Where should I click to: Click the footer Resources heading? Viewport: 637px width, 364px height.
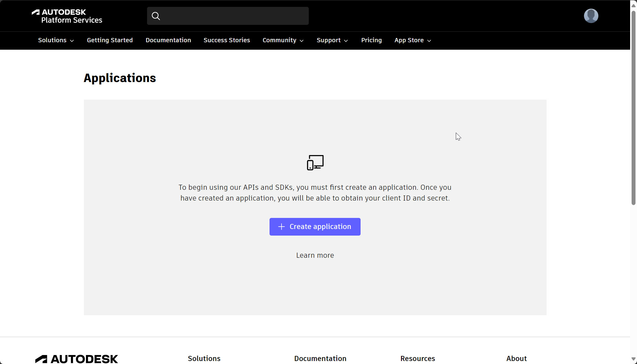[x=417, y=359]
